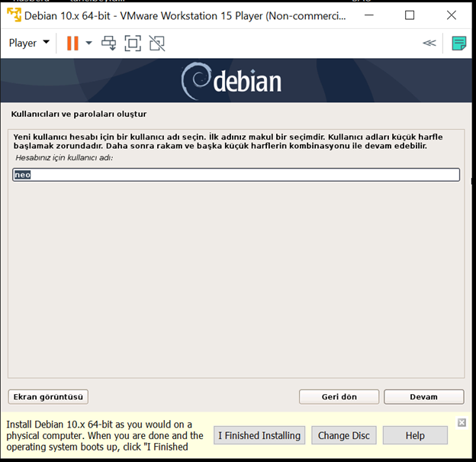Click the Send Ctrl+Alt+Del icon
The image size is (476, 462).
pyautogui.click(x=108, y=44)
